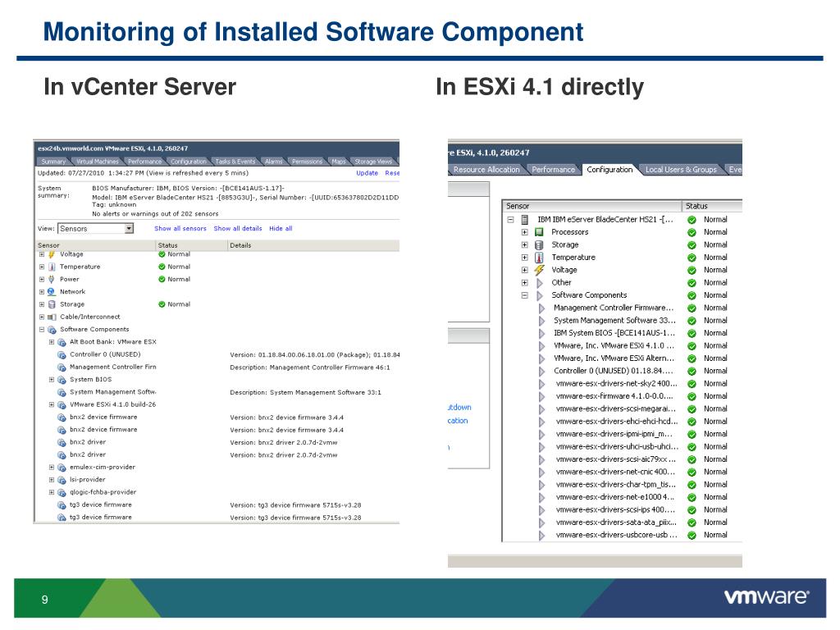Click the lsi-provider component icon
This screenshot has width=840, height=630.
[62, 480]
